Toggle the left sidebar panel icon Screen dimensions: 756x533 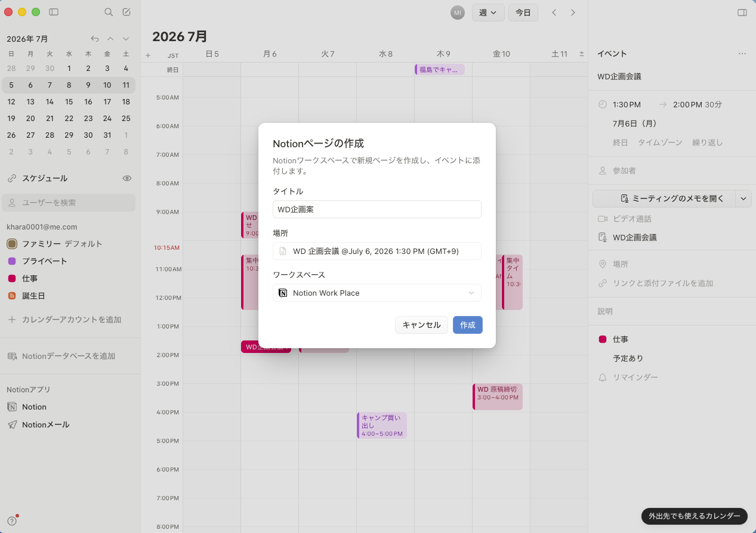[54, 12]
